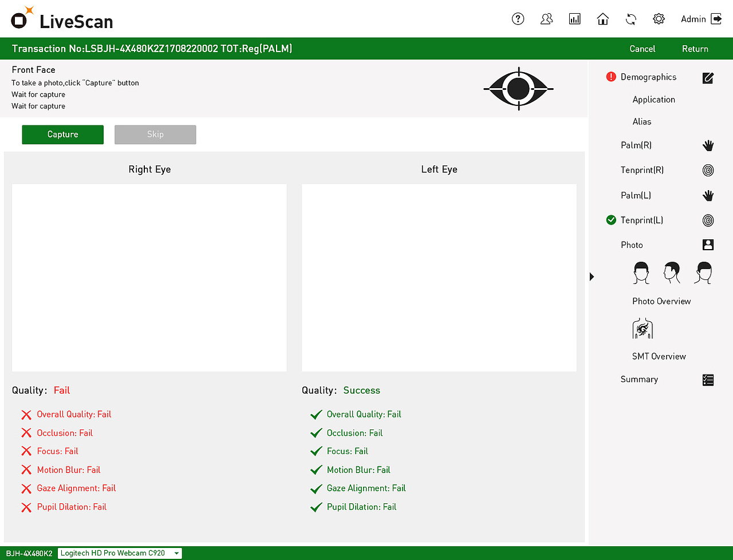
Task: Click the user management icon
Action: (546, 18)
